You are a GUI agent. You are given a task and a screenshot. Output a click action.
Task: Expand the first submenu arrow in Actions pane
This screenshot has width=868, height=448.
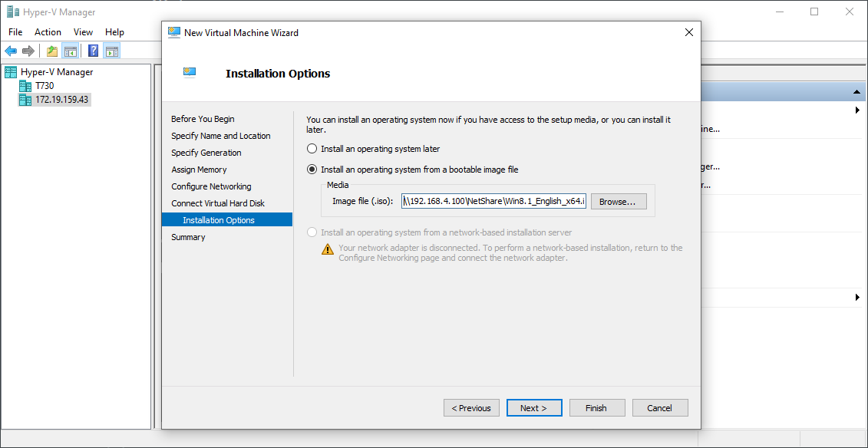pyautogui.click(x=857, y=110)
